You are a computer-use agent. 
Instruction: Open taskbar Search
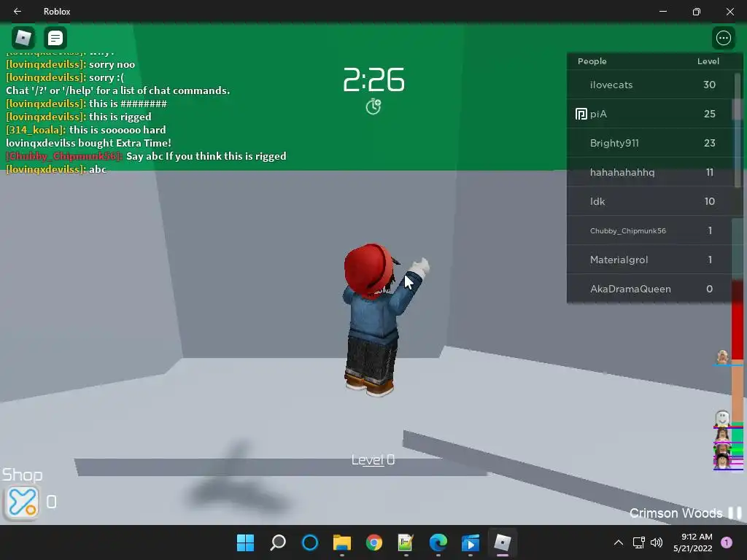point(278,542)
